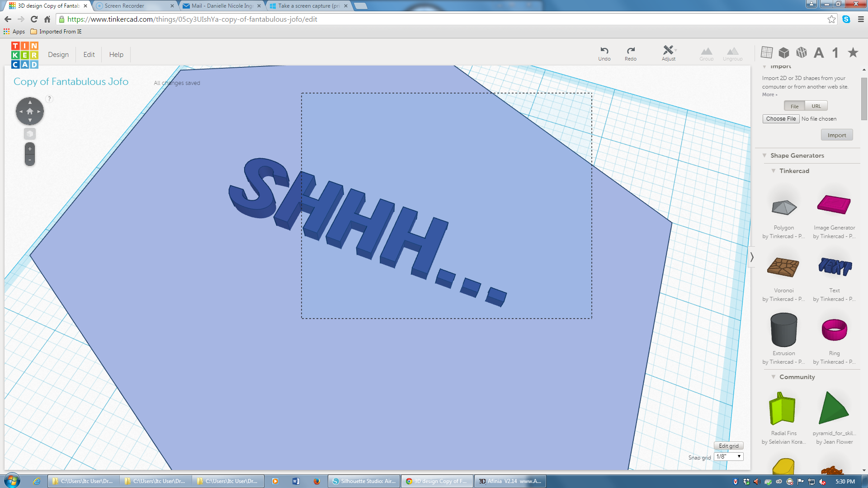This screenshot has height=488, width=868.
Task: Switch to Take a screen capture tab
Action: 308,6
